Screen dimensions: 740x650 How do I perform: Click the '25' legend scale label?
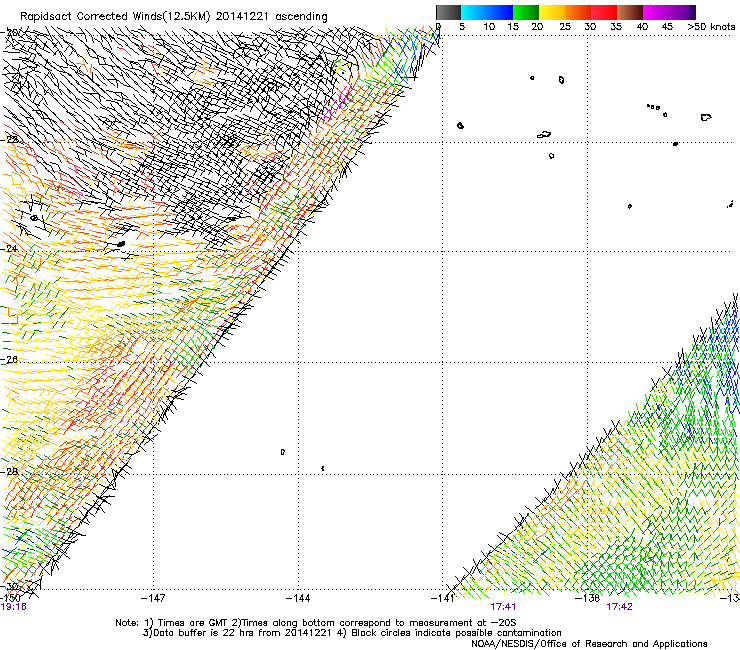565,26
